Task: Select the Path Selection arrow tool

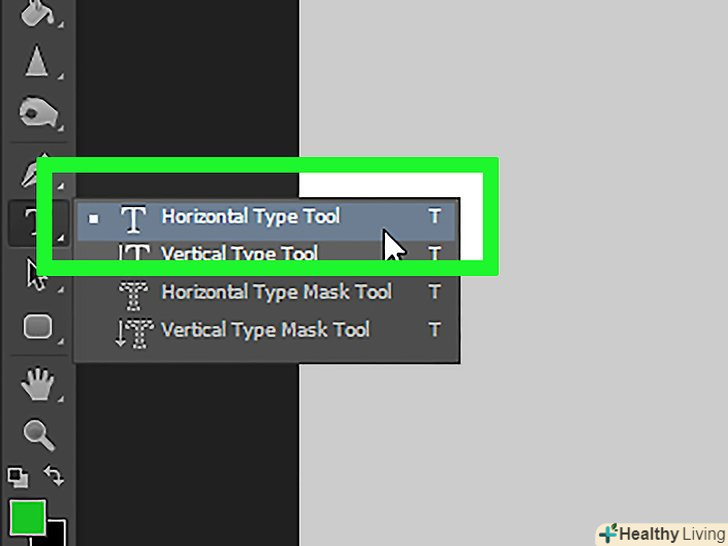Action: pos(36,274)
